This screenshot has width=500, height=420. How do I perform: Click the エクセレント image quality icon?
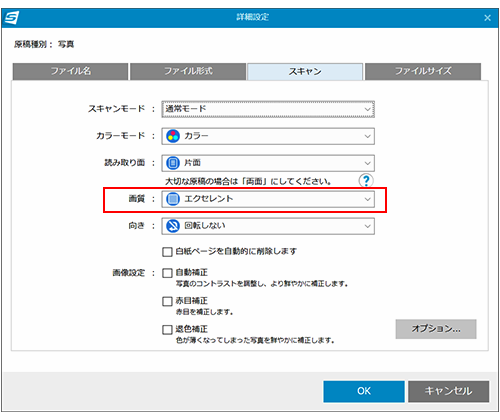click(173, 199)
